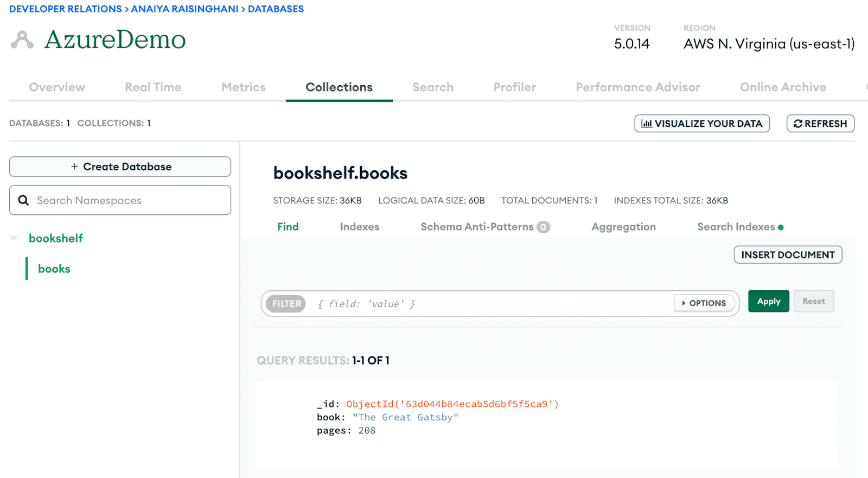Apply the query filter
Viewport: 868px width, 478px height.
768,301
